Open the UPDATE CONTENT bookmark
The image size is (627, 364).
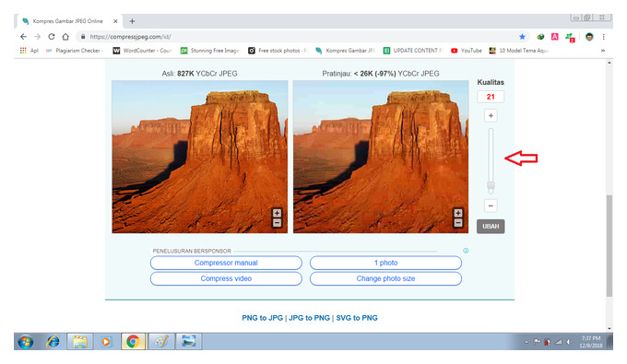click(413, 51)
